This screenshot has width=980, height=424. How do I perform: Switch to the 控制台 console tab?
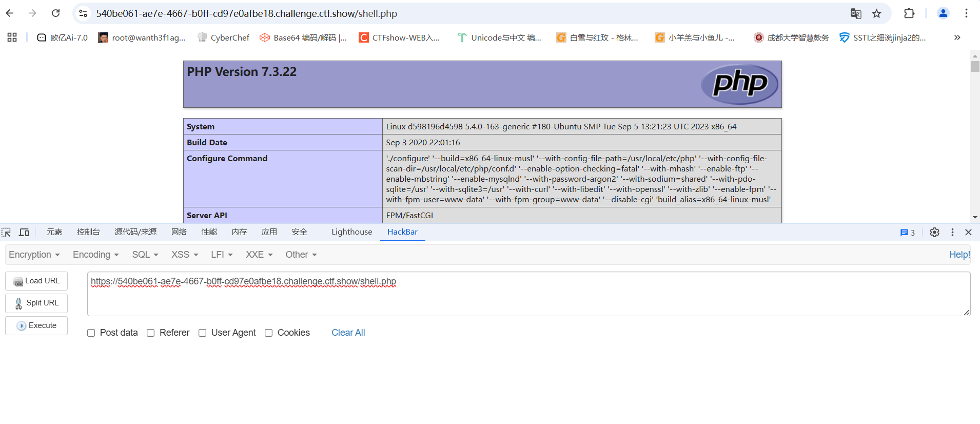(x=88, y=232)
